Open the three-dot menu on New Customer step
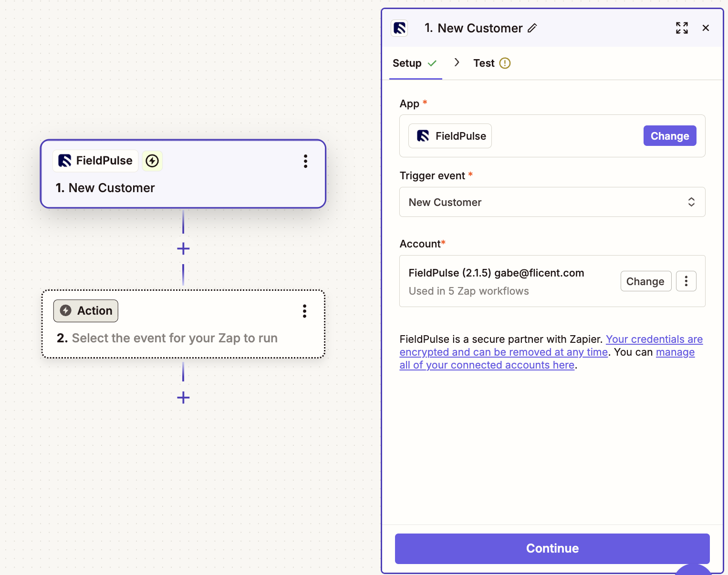The height and width of the screenshot is (575, 728). tap(305, 161)
